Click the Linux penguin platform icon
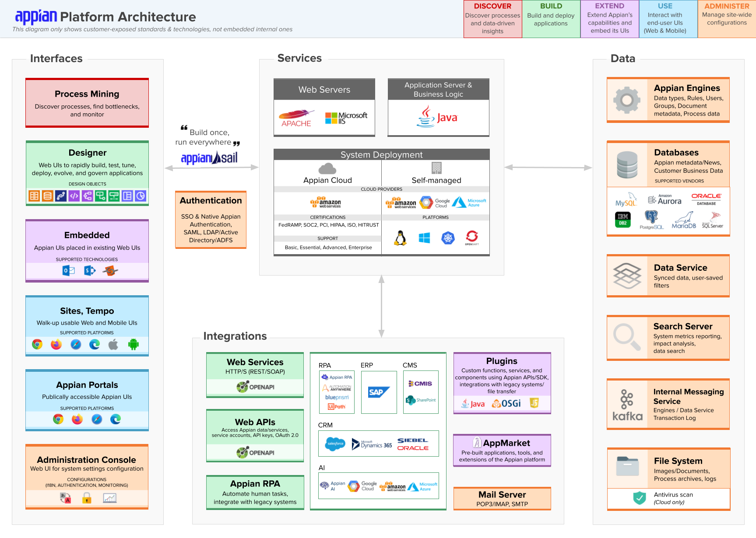 tap(400, 238)
